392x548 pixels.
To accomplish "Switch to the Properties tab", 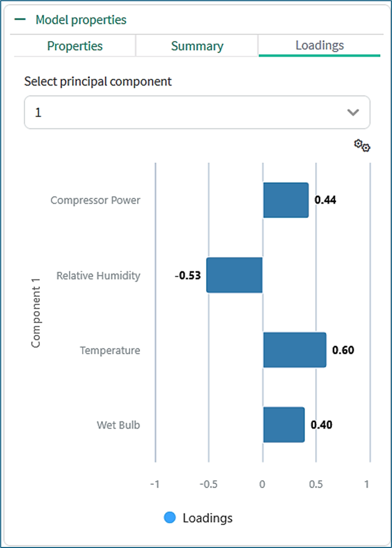I will click(75, 46).
